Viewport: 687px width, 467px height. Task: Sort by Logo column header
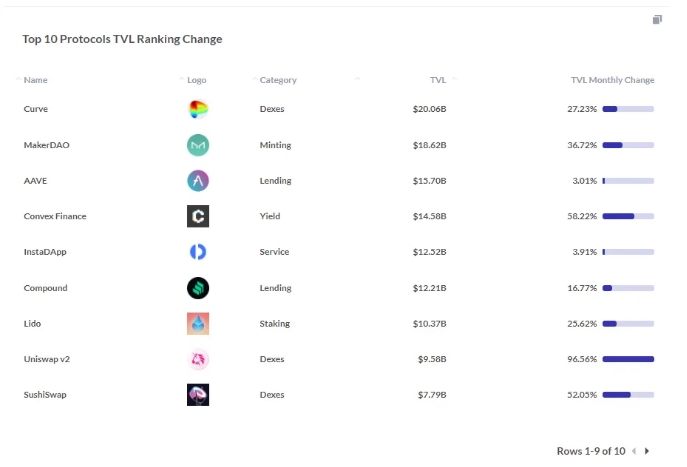tap(196, 80)
